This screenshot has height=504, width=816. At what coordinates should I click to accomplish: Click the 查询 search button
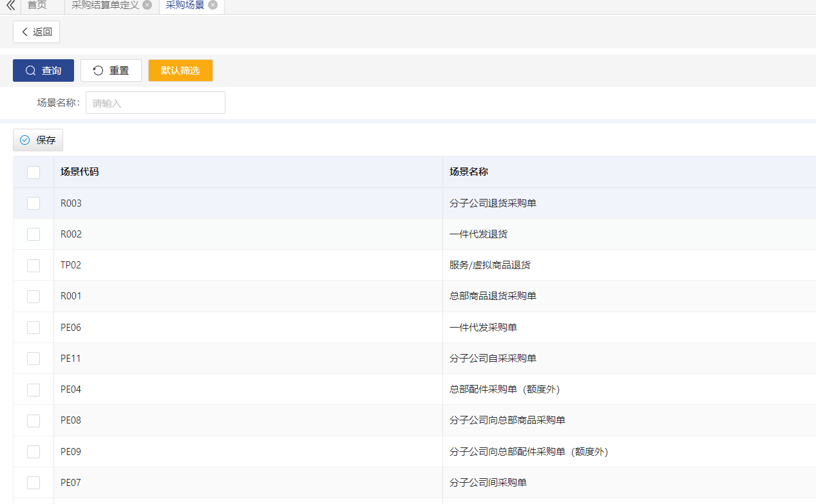click(x=43, y=70)
